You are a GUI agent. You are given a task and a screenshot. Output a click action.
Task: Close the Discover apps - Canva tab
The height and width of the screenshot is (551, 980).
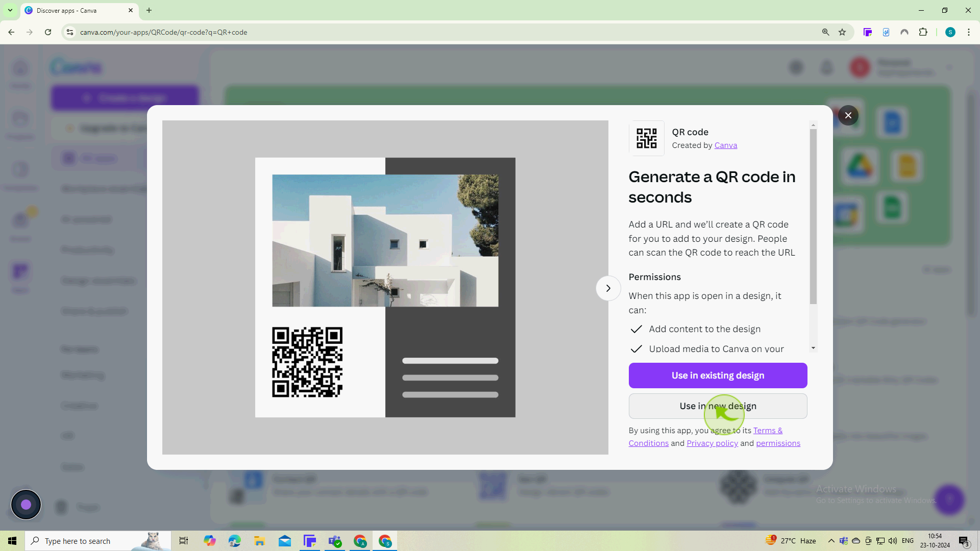pos(130,10)
